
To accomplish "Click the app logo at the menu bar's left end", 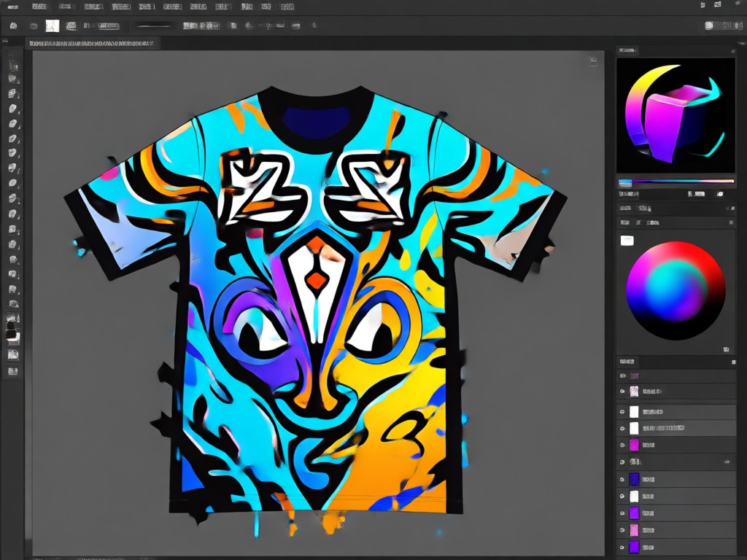I will click(13, 7).
